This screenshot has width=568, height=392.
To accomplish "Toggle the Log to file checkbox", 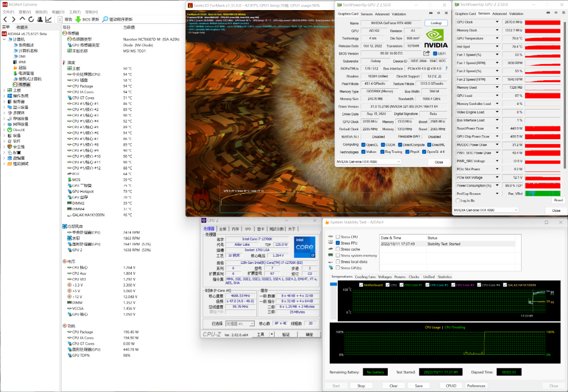I will [458, 200].
